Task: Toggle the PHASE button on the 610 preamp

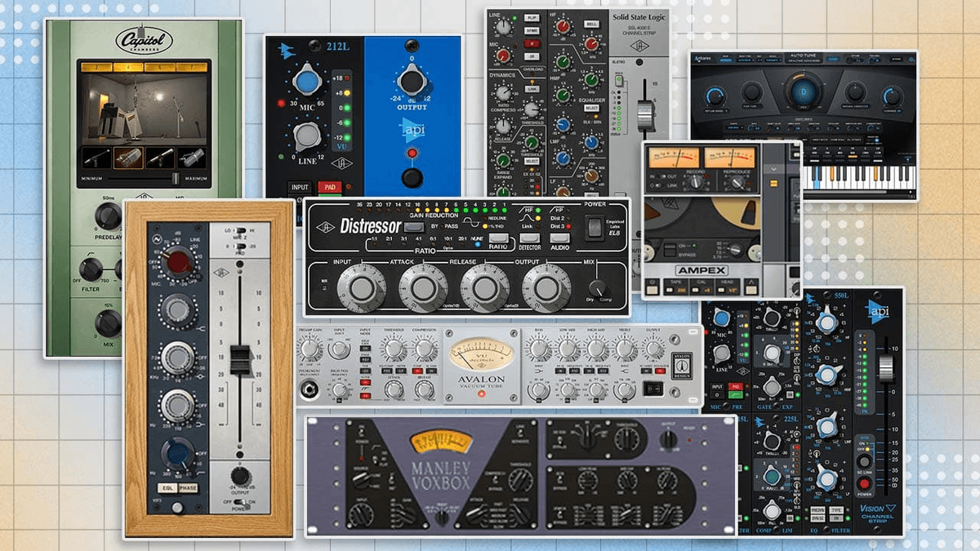Action: coord(188,487)
